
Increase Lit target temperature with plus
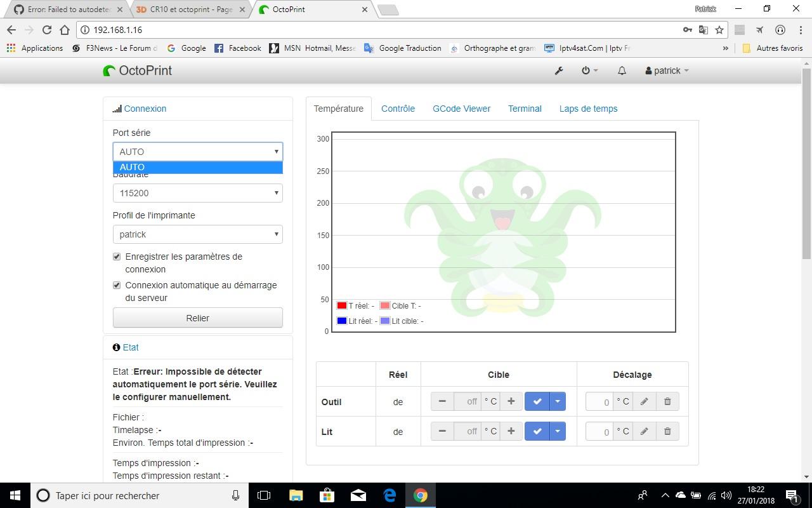511,431
